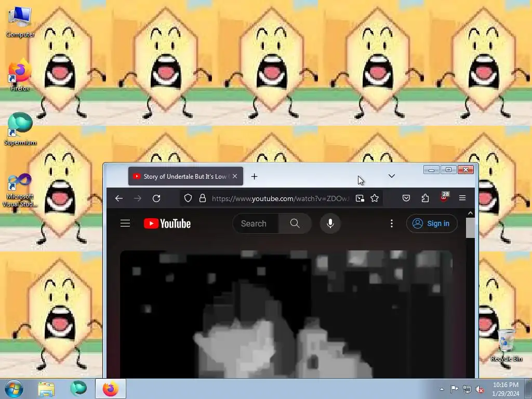Bookmark this page with the star icon
Screen dimensions: 532x399
click(375, 198)
